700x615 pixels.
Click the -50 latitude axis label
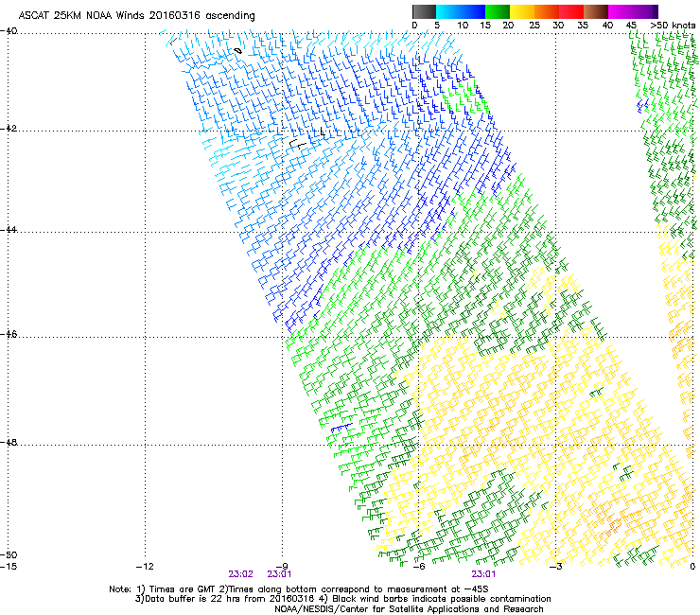click(x=9, y=554)
